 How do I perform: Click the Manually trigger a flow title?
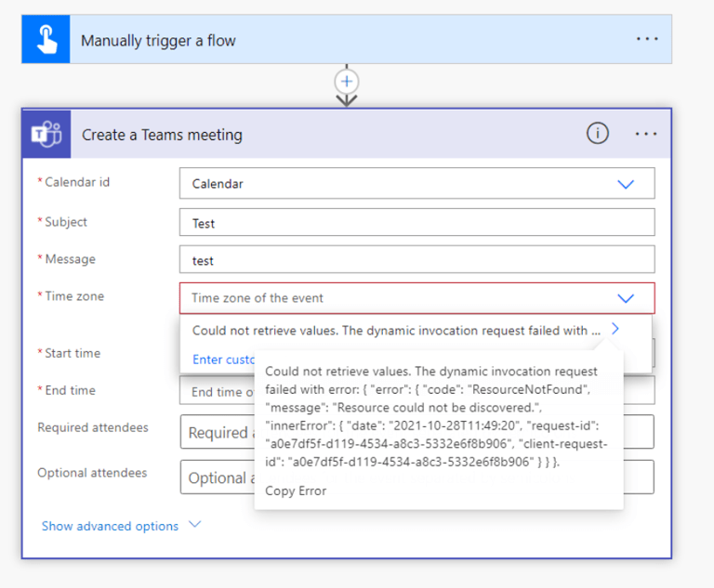(158, 41)
